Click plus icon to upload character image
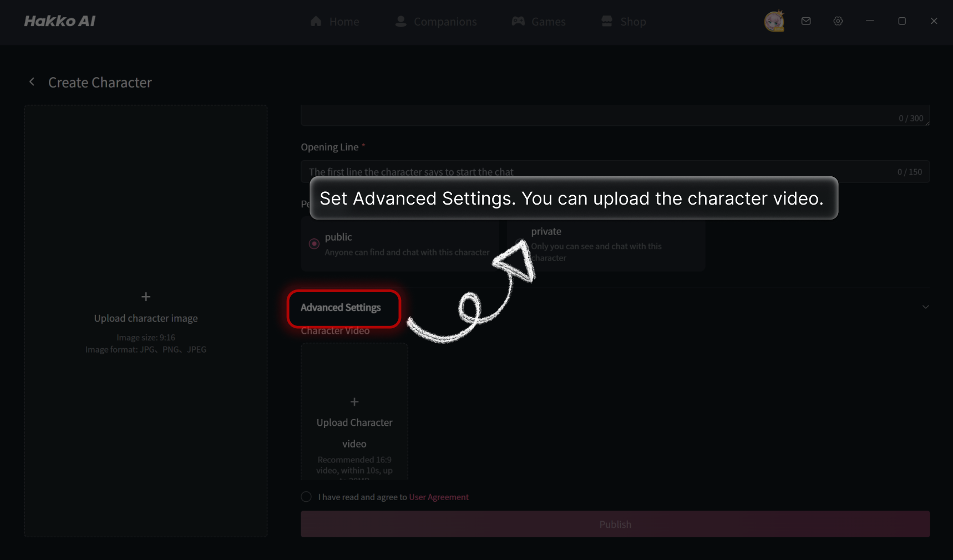Image resolution: width=953 pixels, height=560 pixels. 146,297
